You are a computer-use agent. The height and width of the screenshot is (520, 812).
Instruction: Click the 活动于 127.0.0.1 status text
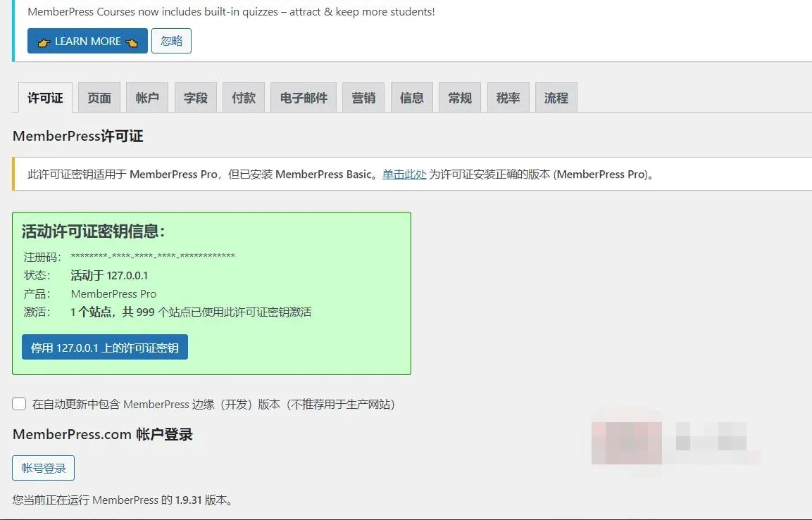click(x=109, y=275)
